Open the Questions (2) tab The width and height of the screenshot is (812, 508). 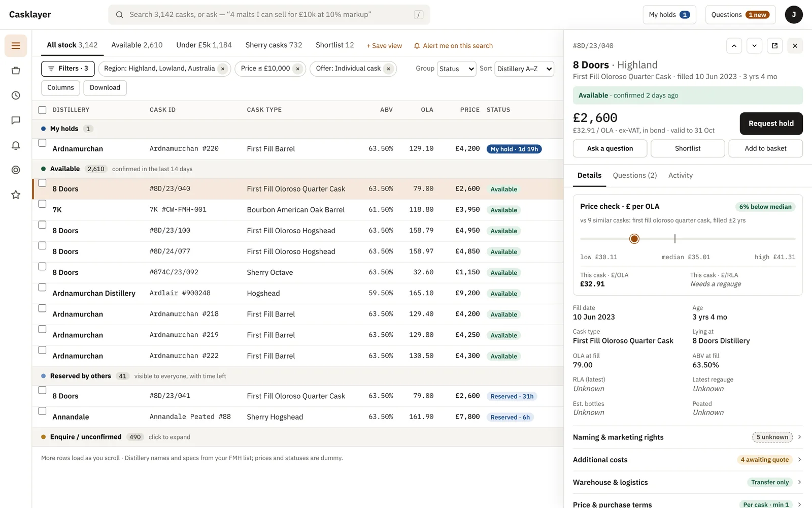click(x=634, y=175)
